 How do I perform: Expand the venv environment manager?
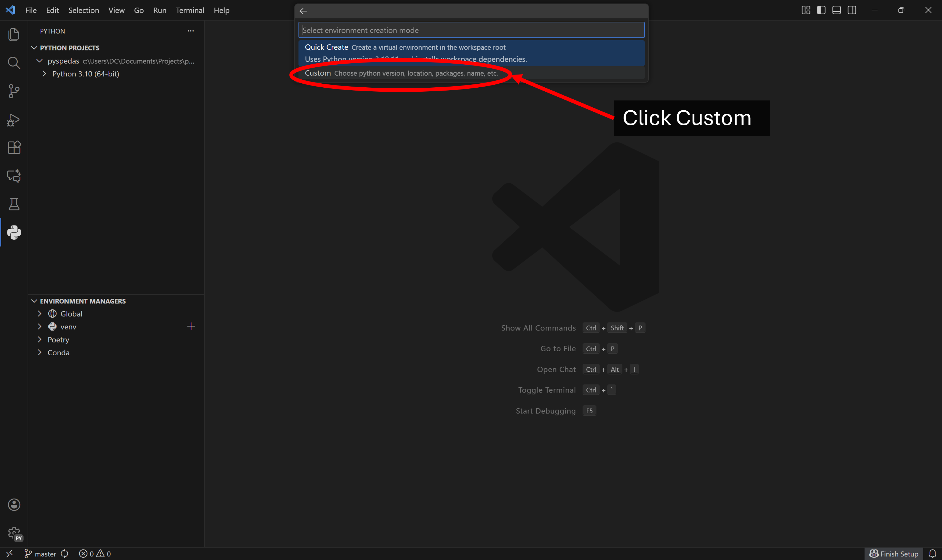tap(40, 326)
